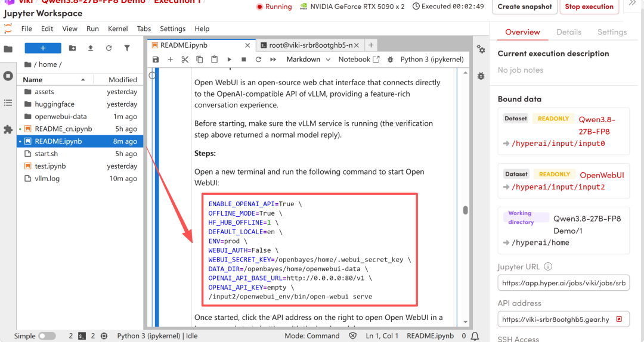Open notifications bell in status bar
Screen dimensions: 644x342
(475, 336)
